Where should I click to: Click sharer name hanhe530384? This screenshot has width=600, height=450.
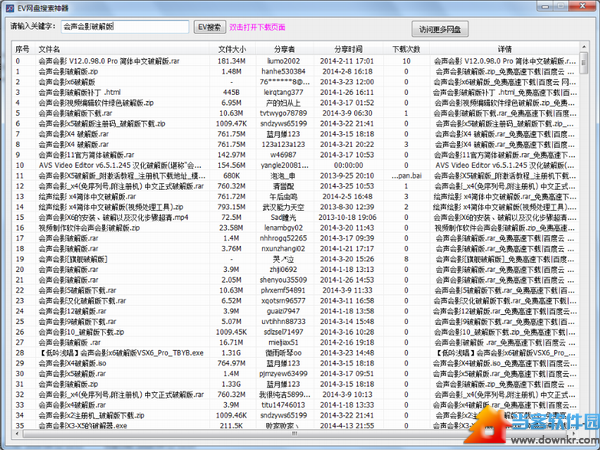pos(284,71)
